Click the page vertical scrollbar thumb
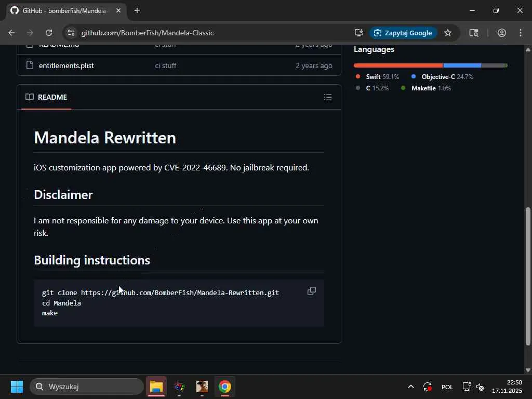 point(528,276)
